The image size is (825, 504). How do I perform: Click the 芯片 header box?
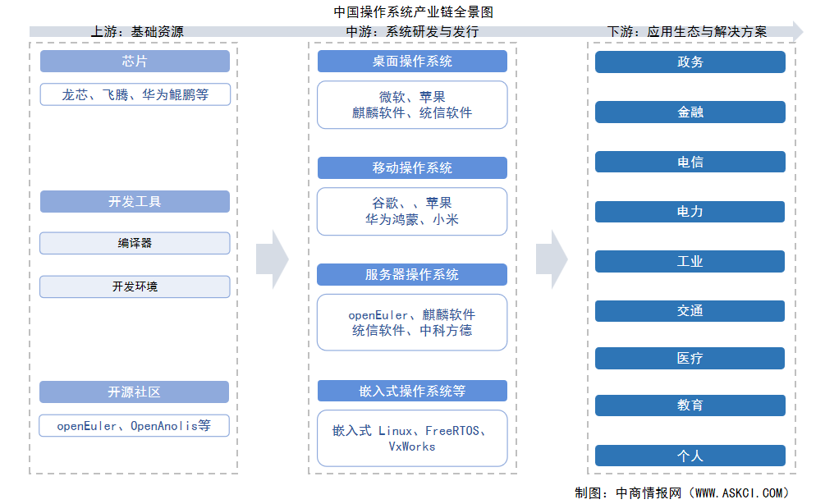[x=135, y=61]
